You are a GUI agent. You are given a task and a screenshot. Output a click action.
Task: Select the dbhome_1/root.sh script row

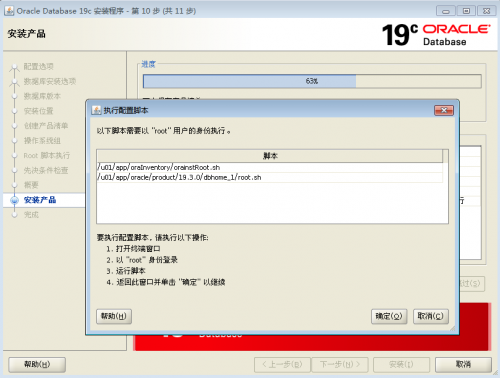click(x=270, y=177)
